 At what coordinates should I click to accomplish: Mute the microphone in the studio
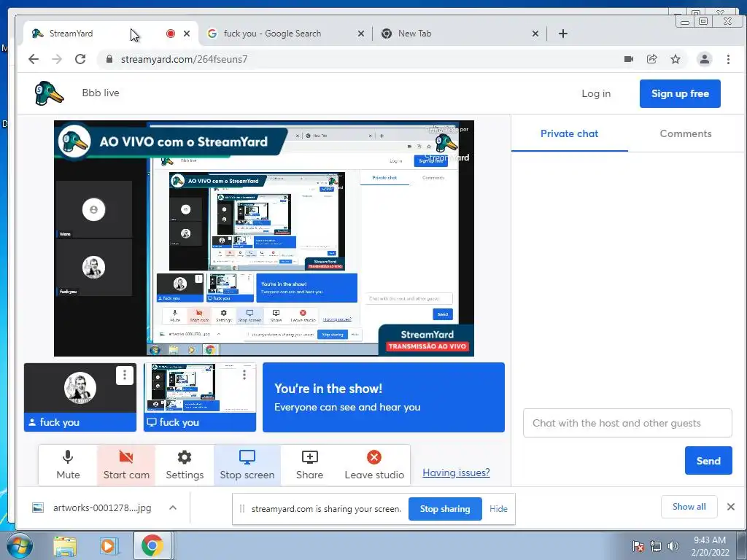tap(68, 465)
